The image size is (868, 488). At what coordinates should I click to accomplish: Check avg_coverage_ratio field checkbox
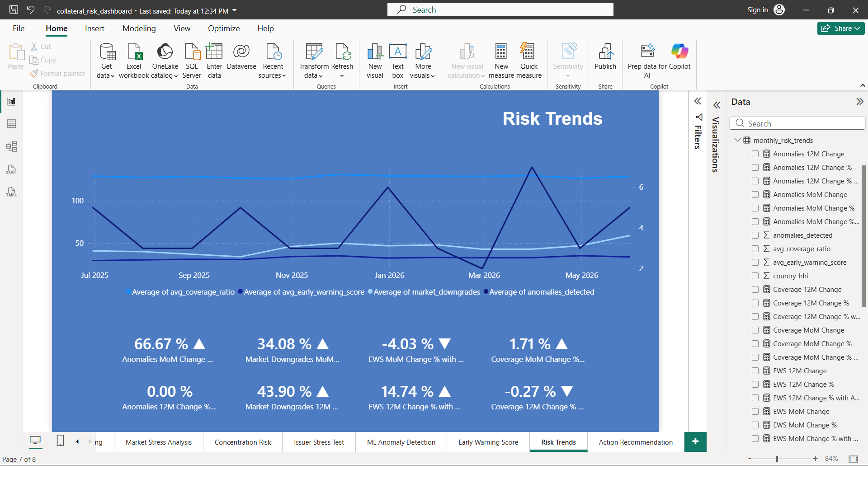755,249
